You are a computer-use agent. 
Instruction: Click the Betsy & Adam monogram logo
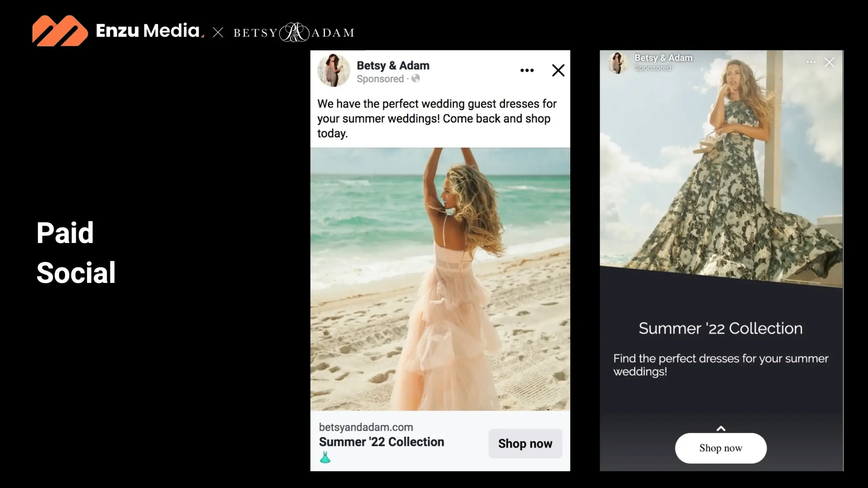point(294,33)
